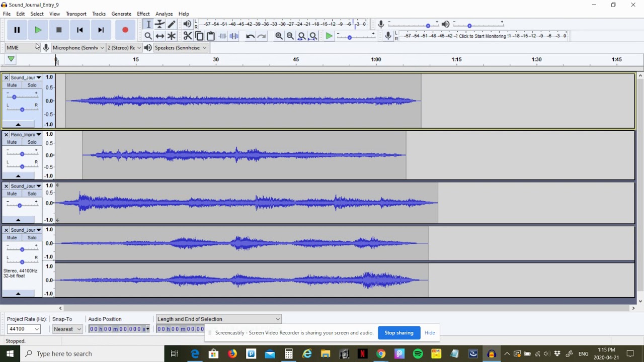Click Fit Project to Width icon
The image size is (644, 362).
point(313,36)
